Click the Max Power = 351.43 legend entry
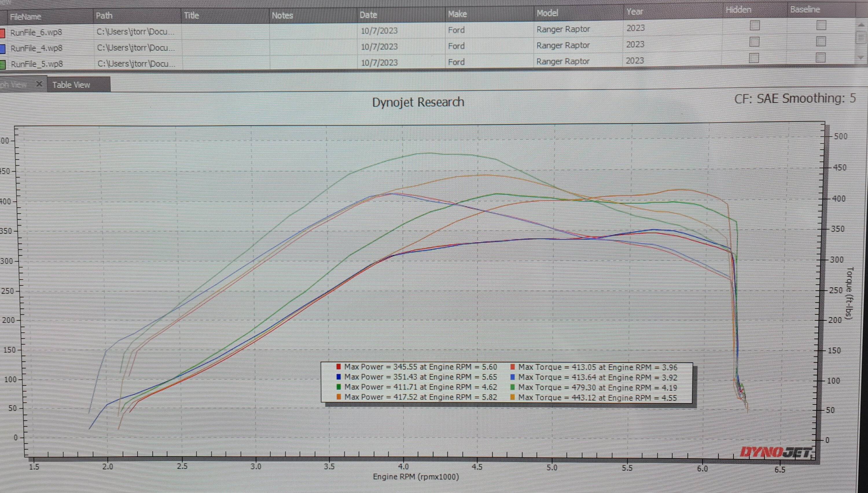 tap(417, 377)
